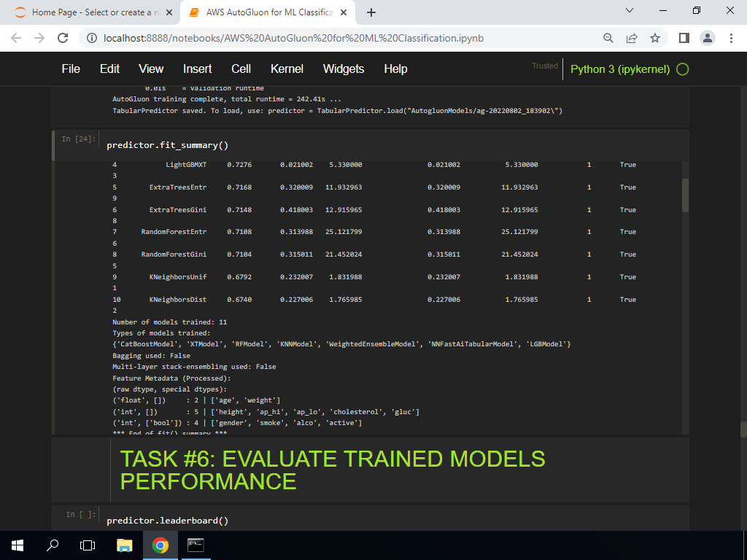Image resolution: width=747 pixels, height=560 pixels.
Task: Click the 'Bagging used: False' line
Action: tap(151, 356)
